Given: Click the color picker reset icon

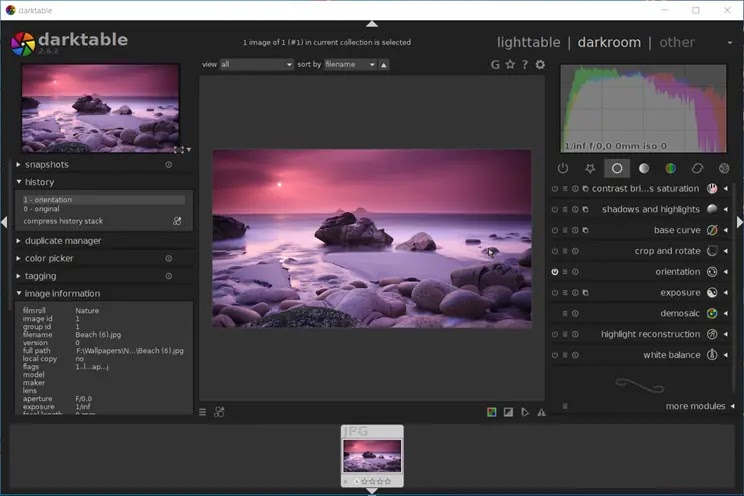Looking at the screenshot, I should point(168,259).
